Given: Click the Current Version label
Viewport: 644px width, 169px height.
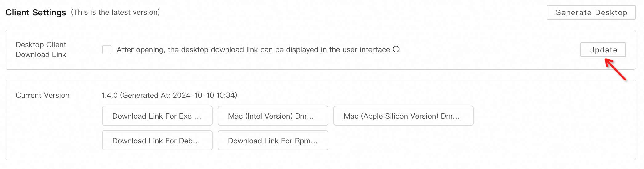Looking at the screenshot, I should [x=42, y=95].
